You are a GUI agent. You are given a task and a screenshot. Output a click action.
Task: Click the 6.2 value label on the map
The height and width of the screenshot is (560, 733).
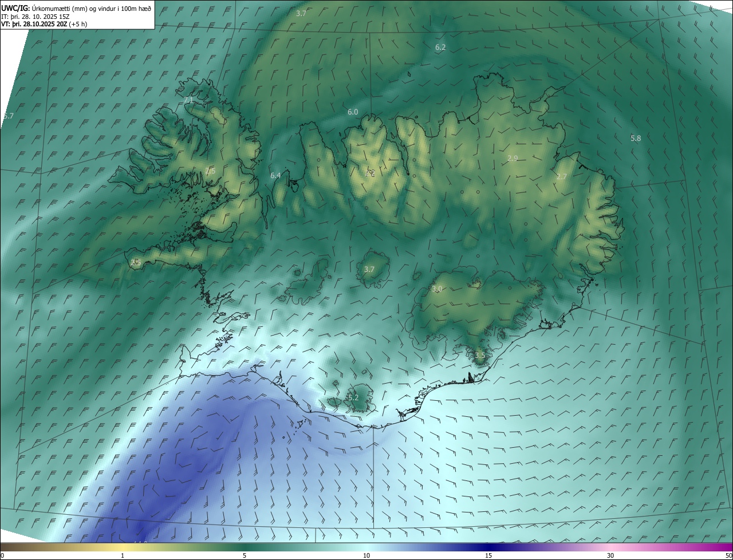(x=440, y=48)
